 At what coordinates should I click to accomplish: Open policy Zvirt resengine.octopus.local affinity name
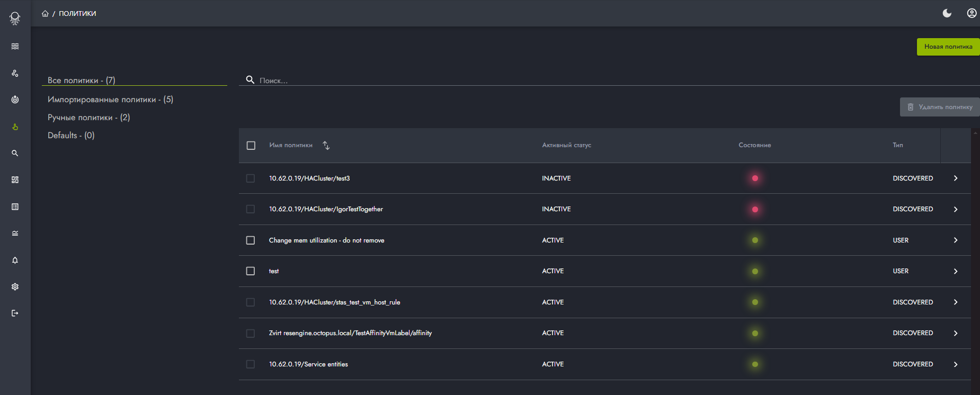pyautogui.click(x=350, y=333)
